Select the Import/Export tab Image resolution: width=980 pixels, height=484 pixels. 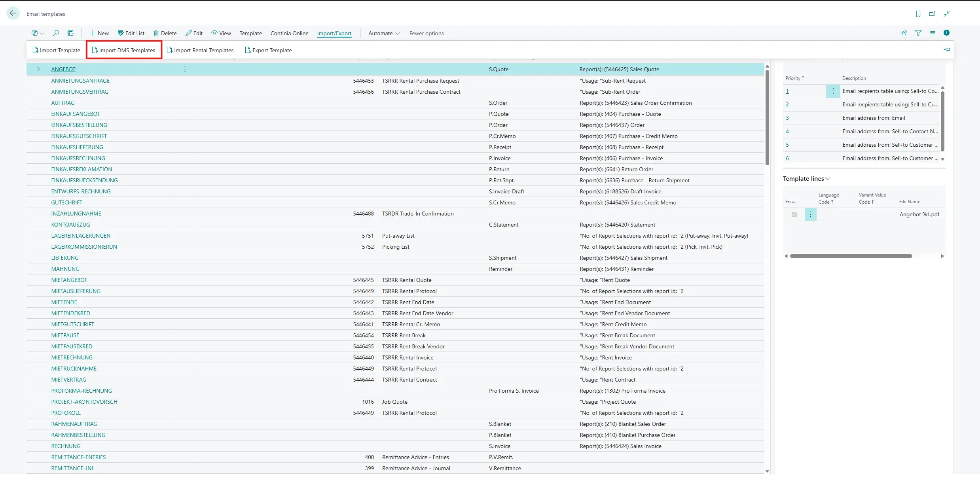pos(334,33)
